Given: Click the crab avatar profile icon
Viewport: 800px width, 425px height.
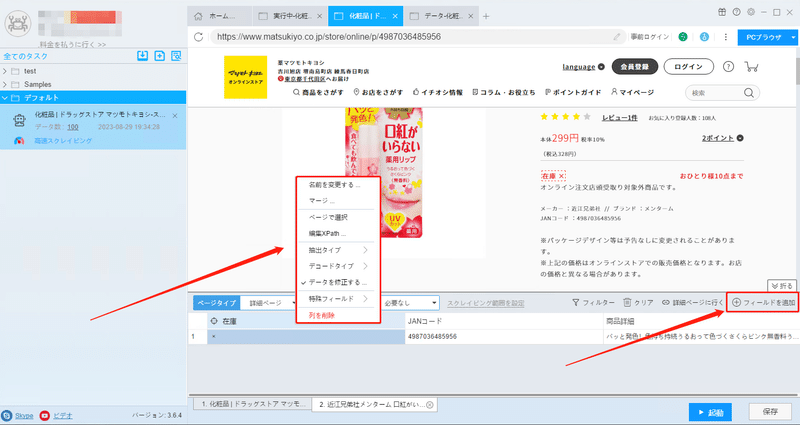Looking at the screenshot, I should [18, 23].
